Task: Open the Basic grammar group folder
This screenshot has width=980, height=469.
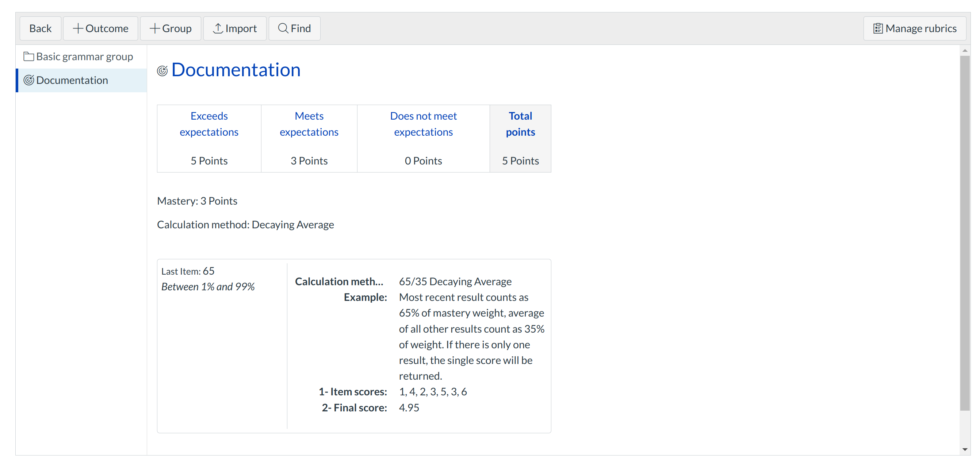Action: pyautogui.click(x=84, y=57)
